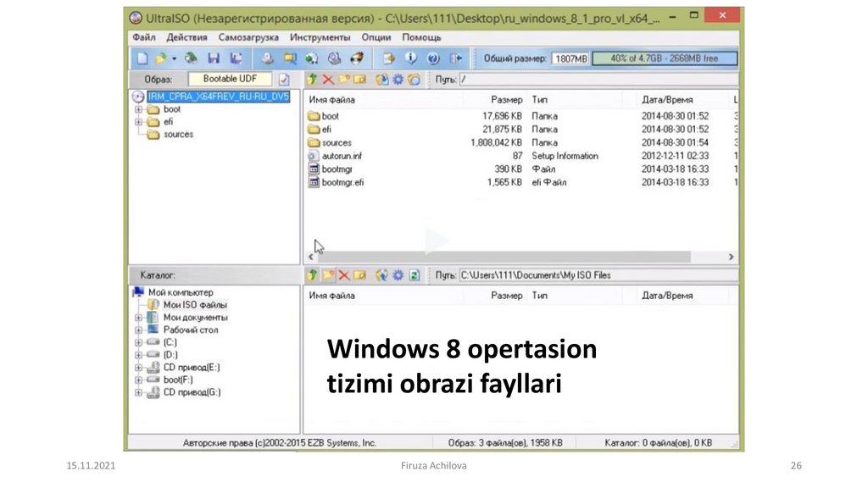This screenshot has height=488, width=868.
Task: Select the sources folder in the image tree
Action: [x=178, y=135]
